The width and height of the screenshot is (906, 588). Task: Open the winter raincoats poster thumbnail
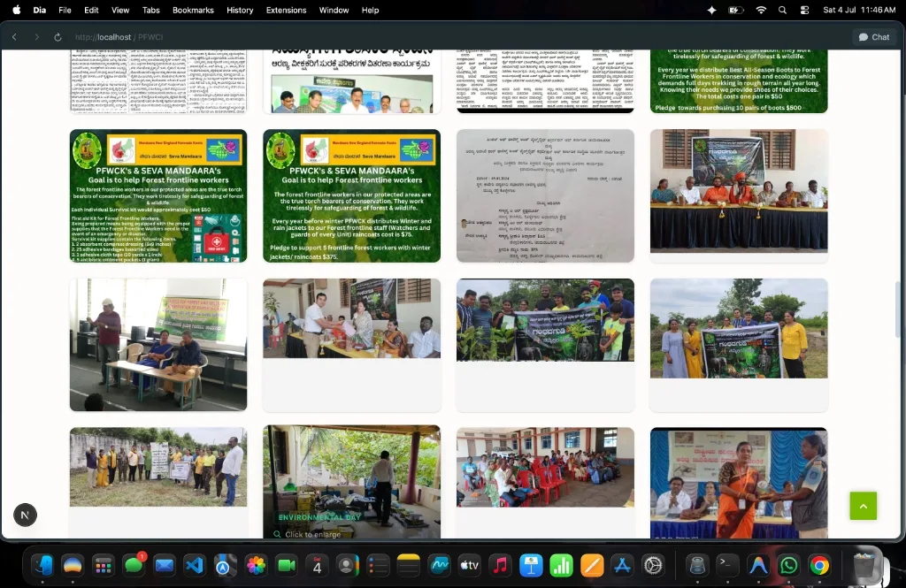pos(351,195)
